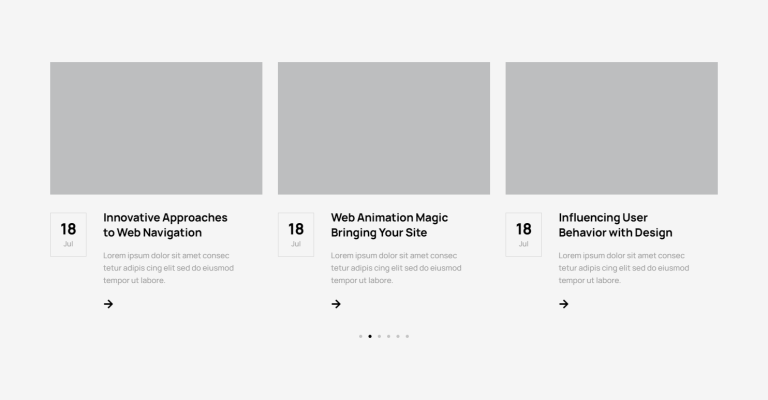The image size is (768, 400).
Task: Select the Web Animation Magic post image
Action: tap(384, 128)
